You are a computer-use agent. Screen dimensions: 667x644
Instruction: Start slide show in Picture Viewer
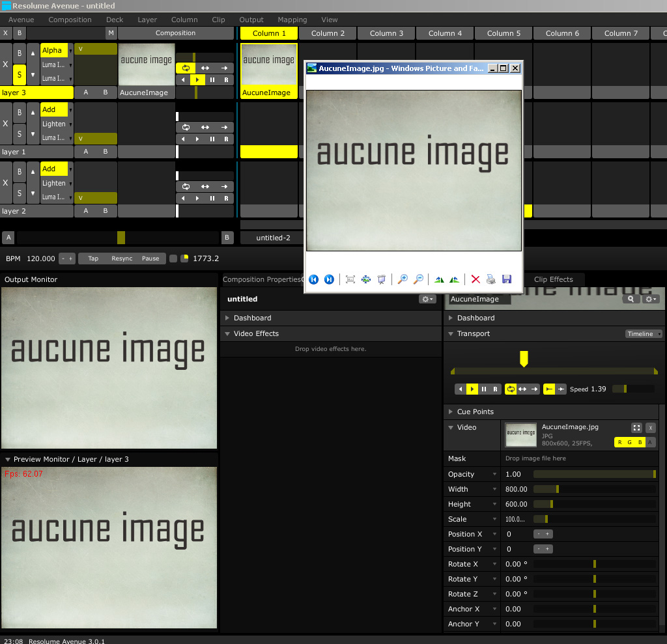[382, 279]
